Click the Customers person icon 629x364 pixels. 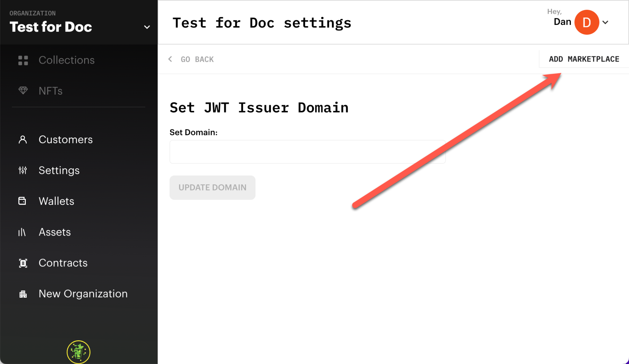(x=23, y=140)
